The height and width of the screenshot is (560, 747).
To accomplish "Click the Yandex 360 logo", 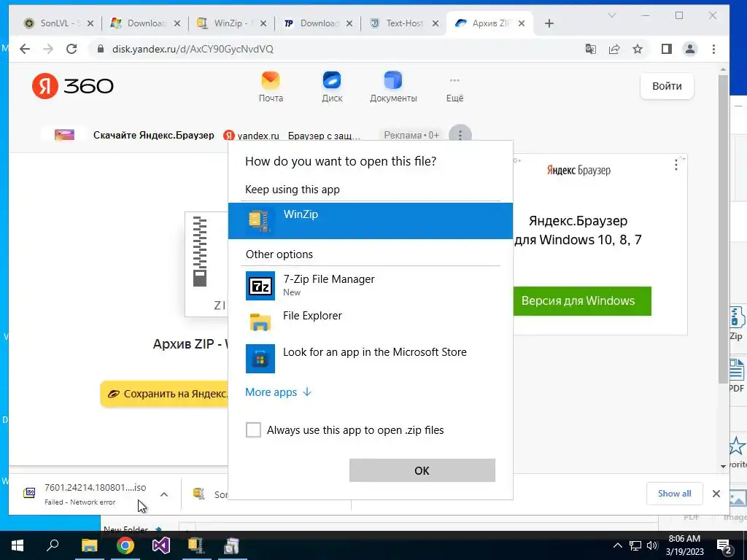I will point(72,86).
